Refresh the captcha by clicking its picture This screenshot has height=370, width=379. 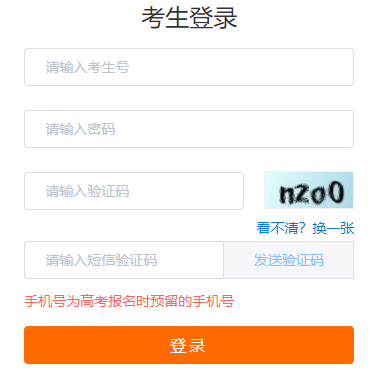click(309, 190)
